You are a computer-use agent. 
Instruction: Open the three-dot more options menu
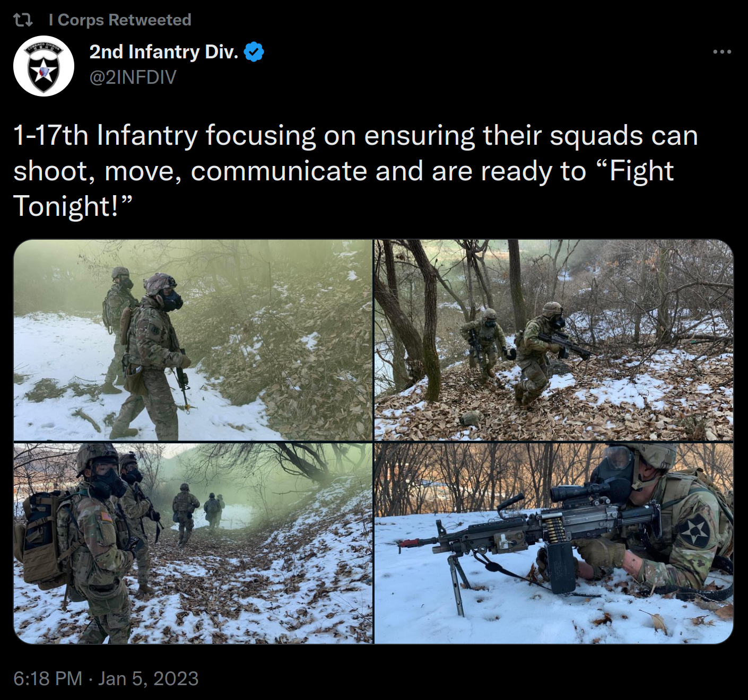point(722,52)
